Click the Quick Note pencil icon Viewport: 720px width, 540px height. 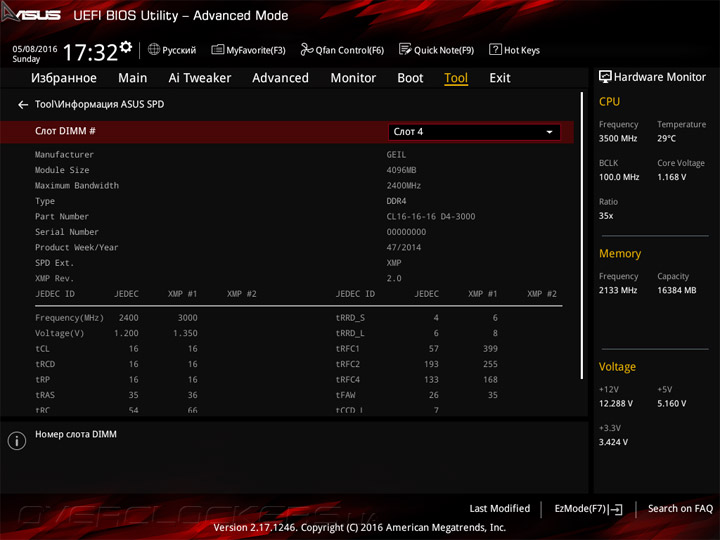[405, 49]
